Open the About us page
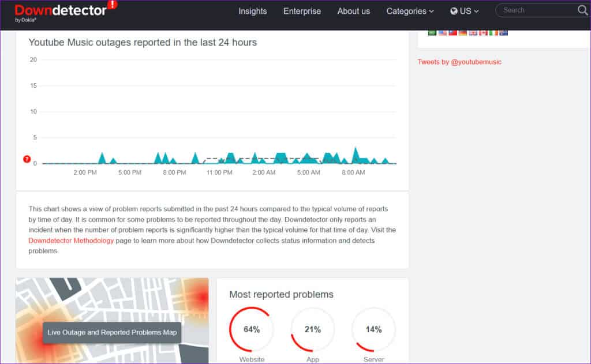Viewport: 591px width, 364px height. pyautogui.click(x=354, y=12)
